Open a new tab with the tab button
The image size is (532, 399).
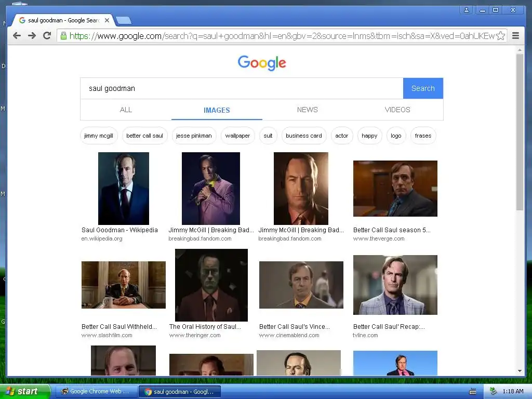pos(124,21)
